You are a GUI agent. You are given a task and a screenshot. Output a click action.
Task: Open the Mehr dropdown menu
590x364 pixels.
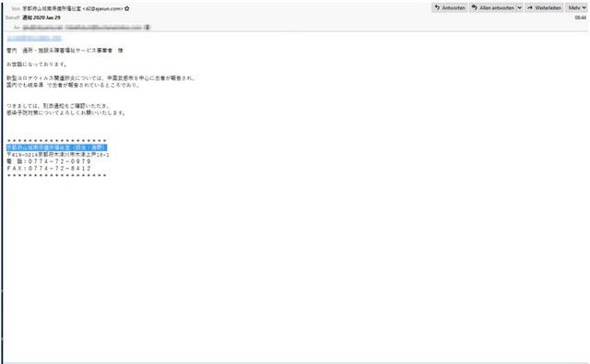576,8
